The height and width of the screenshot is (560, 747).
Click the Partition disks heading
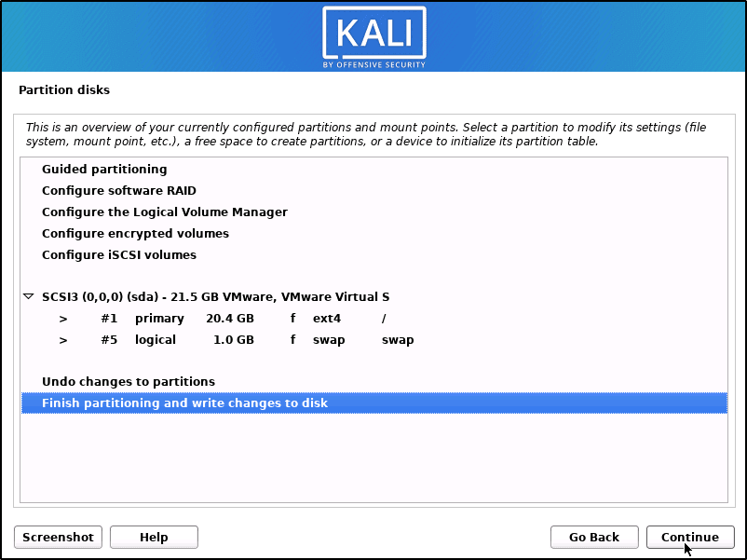coord(64,90)
